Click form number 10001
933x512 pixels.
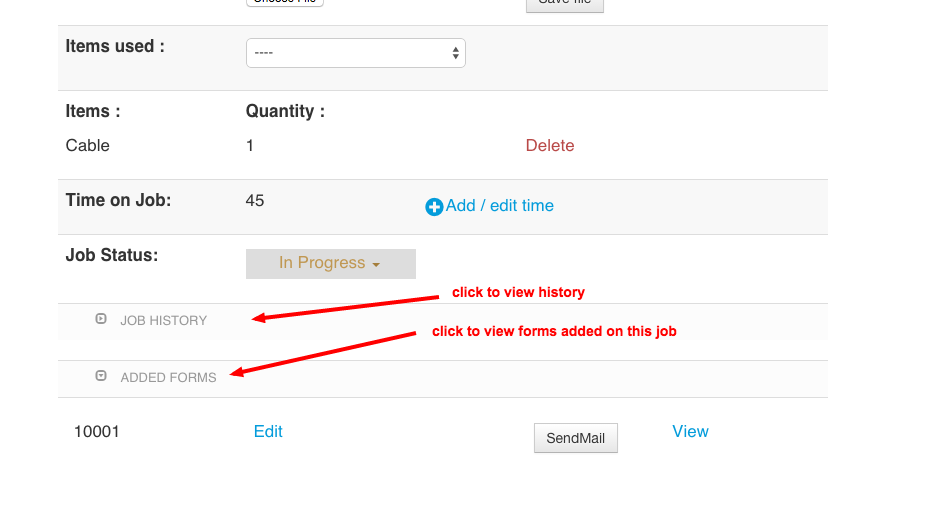coord(97,432)
